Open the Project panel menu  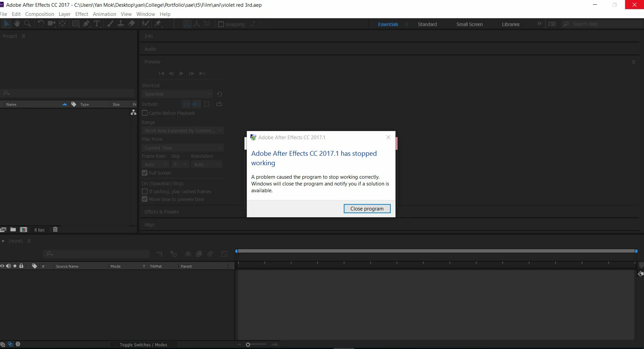[24, 36]
